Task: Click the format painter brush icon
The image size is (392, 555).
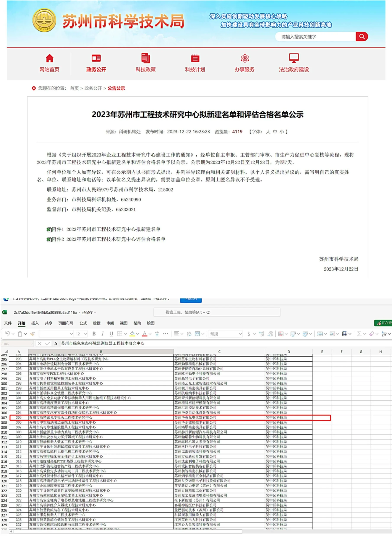Action: point(33,334)
